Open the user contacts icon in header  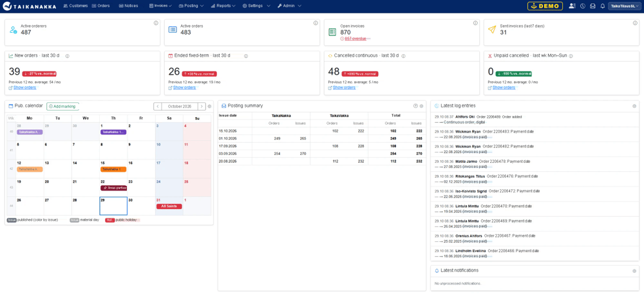point(572,6)
